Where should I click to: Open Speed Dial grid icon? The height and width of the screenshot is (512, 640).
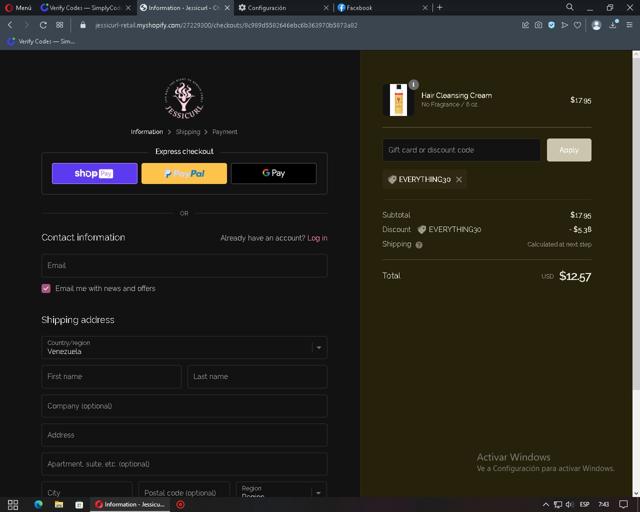coord(60,25)
